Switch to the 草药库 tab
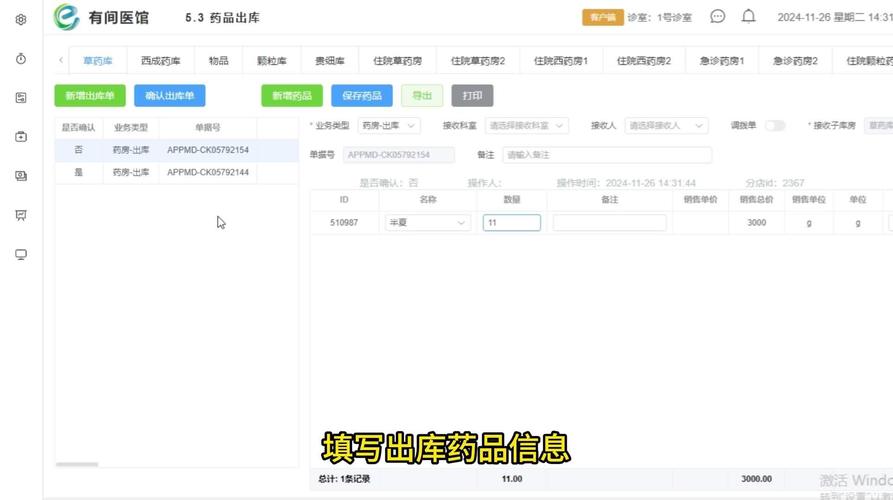The height and width of the screenshot is (500, 893). click(x=97, y=60)
